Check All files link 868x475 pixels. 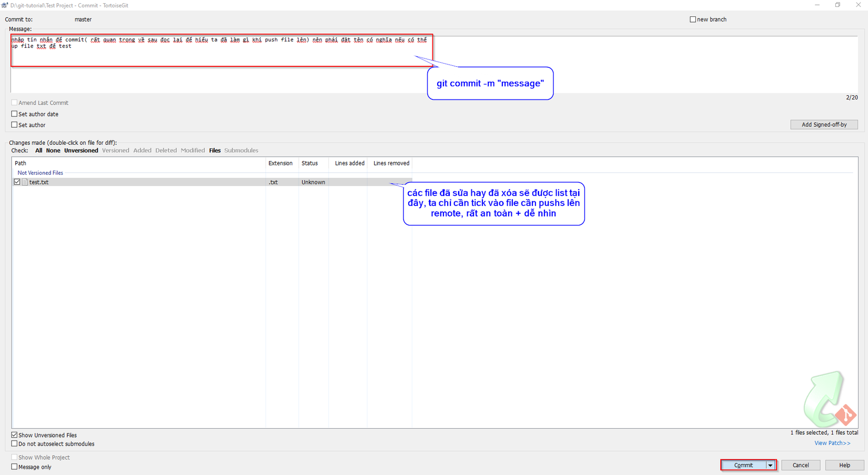pos(39,151)
